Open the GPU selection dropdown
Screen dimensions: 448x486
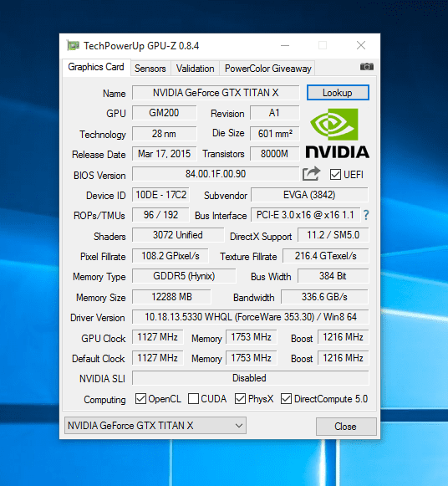[x=155, y=426]
